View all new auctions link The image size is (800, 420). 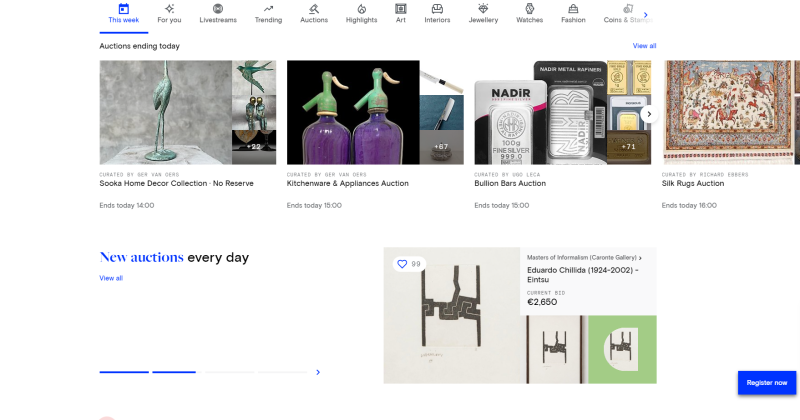click(111, 278)
